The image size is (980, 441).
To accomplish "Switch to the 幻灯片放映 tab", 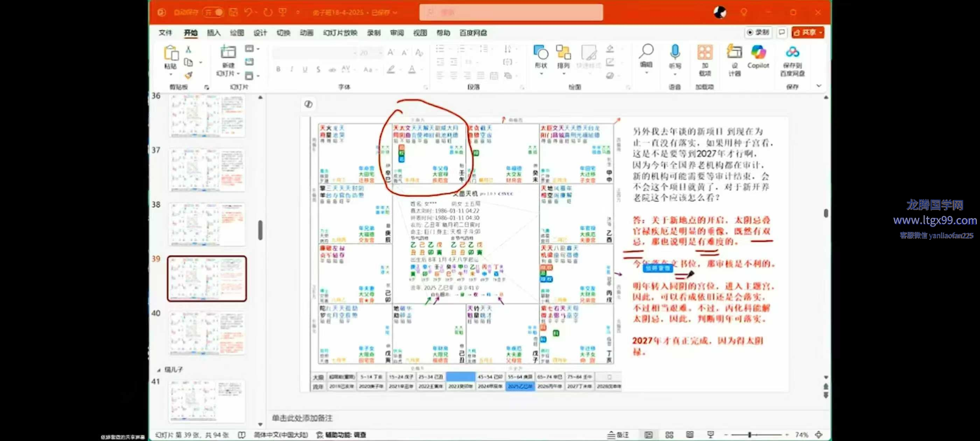I will click(340, 33).
